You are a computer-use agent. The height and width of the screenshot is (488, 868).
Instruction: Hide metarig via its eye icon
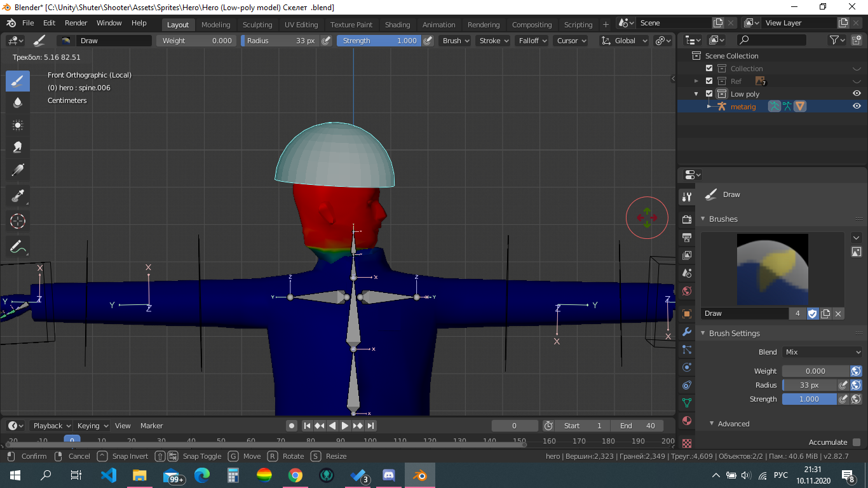pos(857,107)
